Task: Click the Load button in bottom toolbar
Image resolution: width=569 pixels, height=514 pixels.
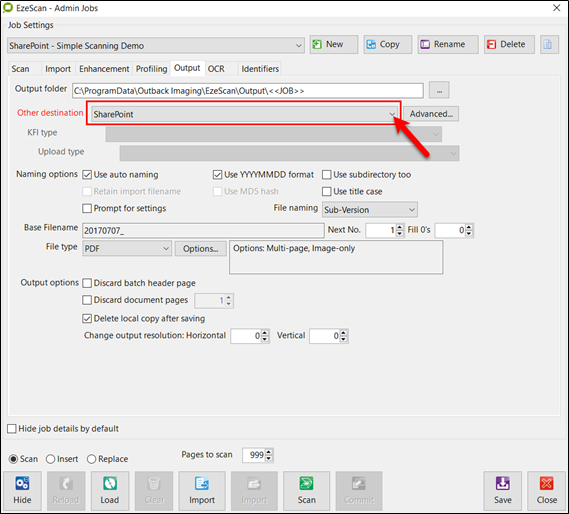Action: [x=110, y=491]
